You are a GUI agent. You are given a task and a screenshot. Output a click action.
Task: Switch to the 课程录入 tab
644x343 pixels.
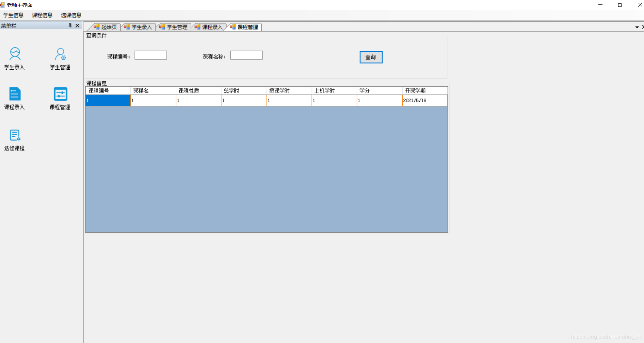(209, 27)
